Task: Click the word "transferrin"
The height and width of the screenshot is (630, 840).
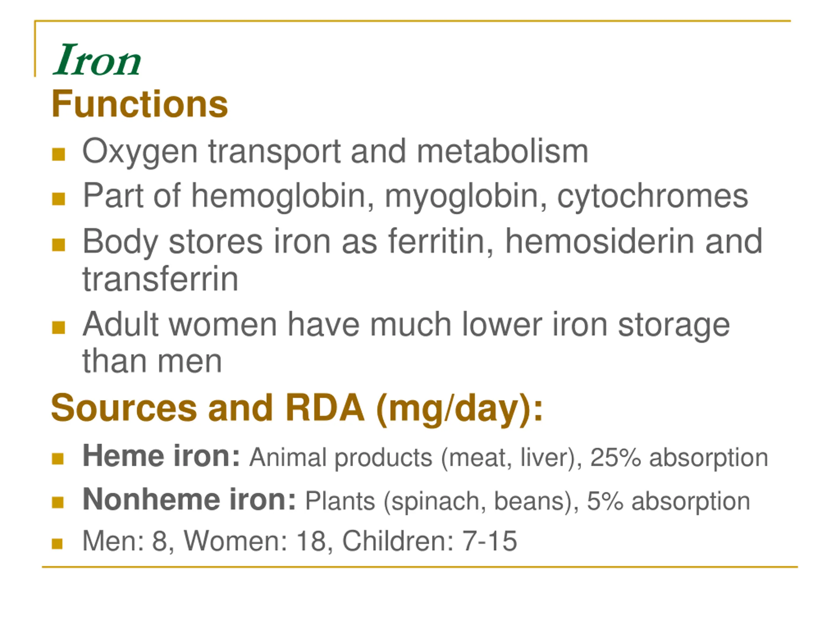Action: coord(160,279)
